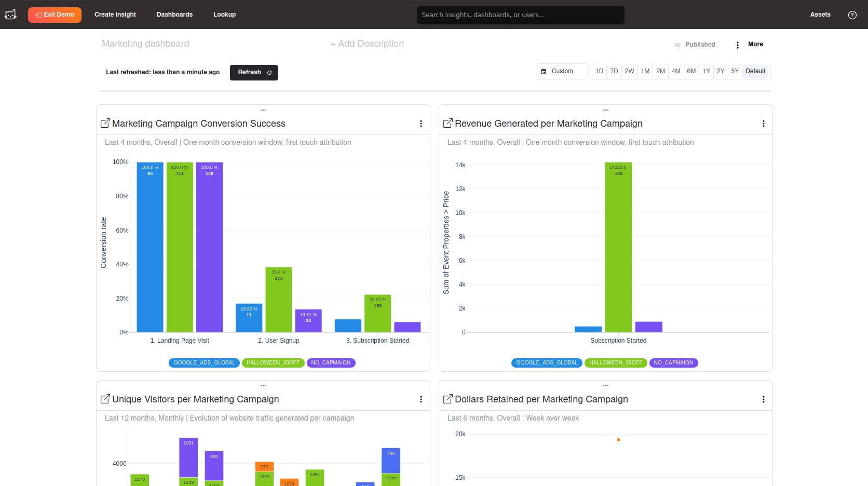Click the help question mark icon
Screen dimensions: 868x486
pyautogui.click(x=852, y=15)
